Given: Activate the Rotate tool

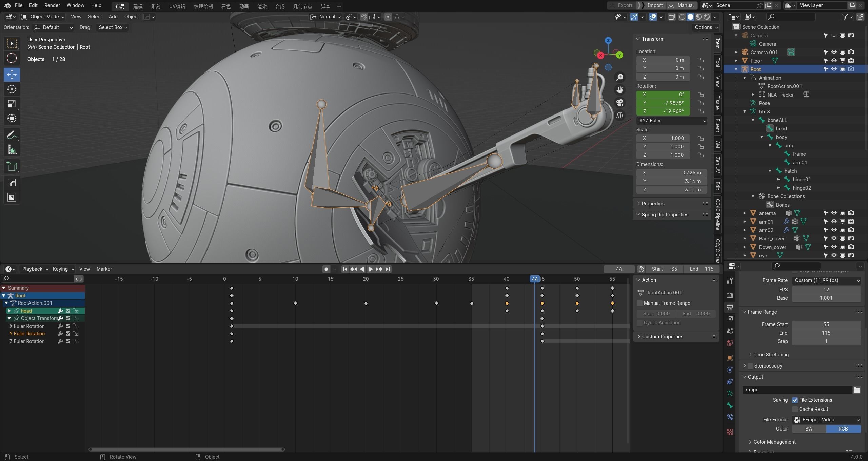Looking at the screenshot, I should 12,89.
